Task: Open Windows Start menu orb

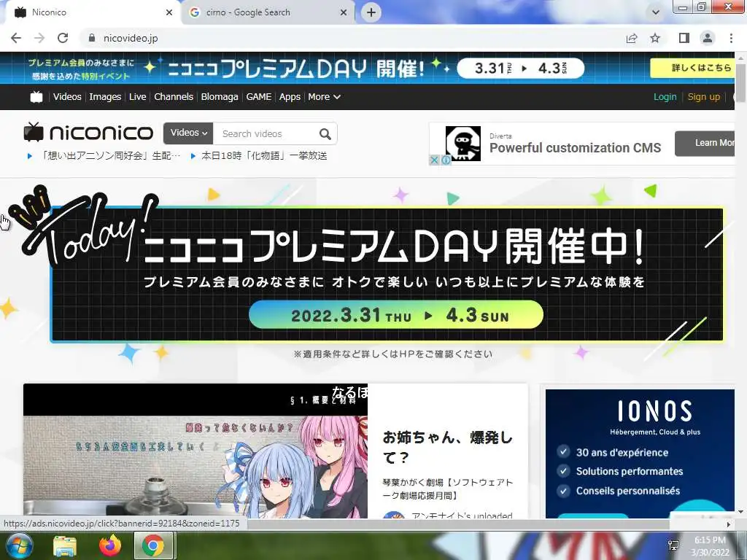Action: (19, 545)
